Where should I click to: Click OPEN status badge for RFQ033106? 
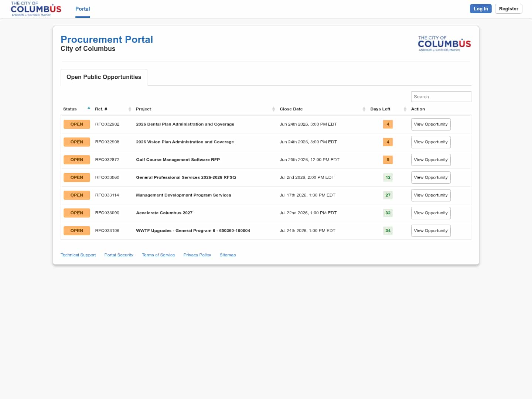click(x=77, y=231)
